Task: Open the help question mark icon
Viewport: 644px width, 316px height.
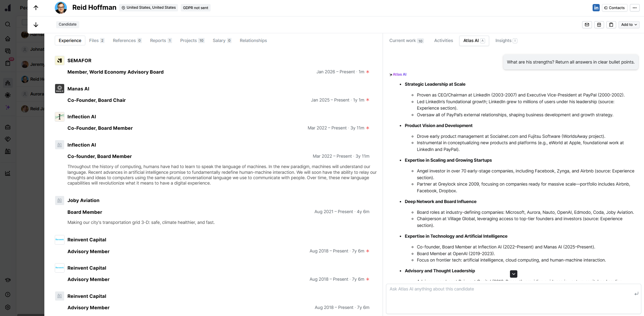Action: (8, 294)
